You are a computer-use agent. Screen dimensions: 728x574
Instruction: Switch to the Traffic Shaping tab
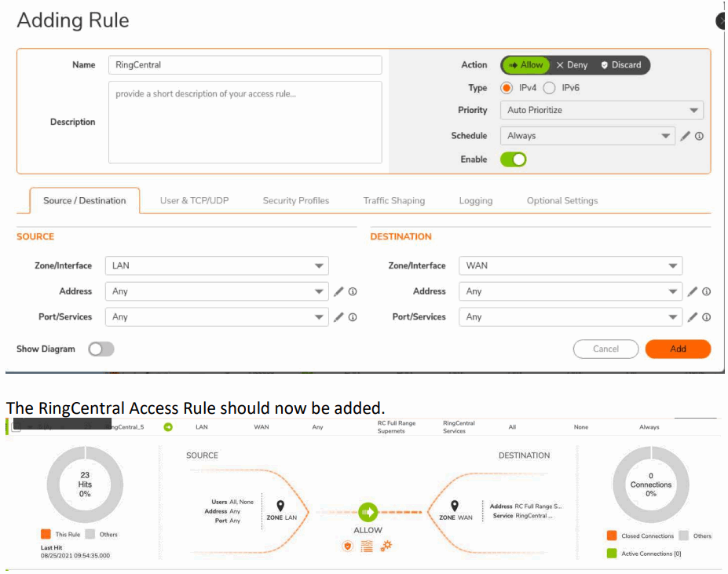point(393,200)
